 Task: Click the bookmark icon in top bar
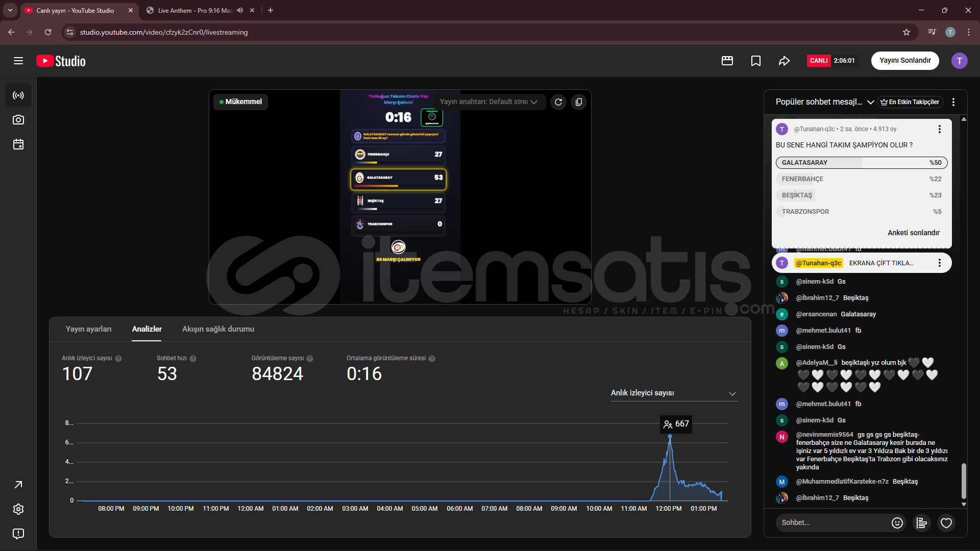[x=755, y=61]
